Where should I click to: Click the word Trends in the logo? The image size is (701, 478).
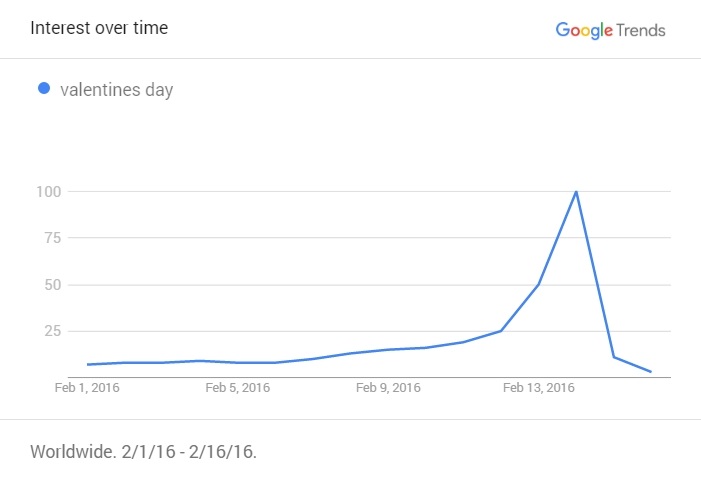click(641, 30)
